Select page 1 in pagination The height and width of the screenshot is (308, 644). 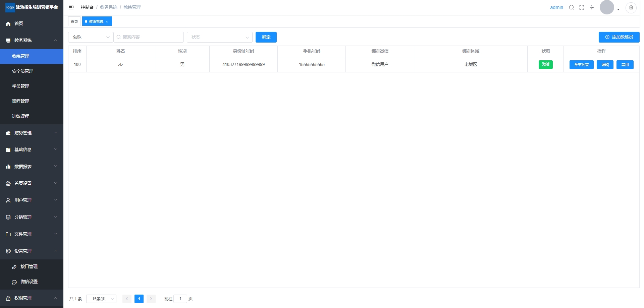(x=139, y=299)
